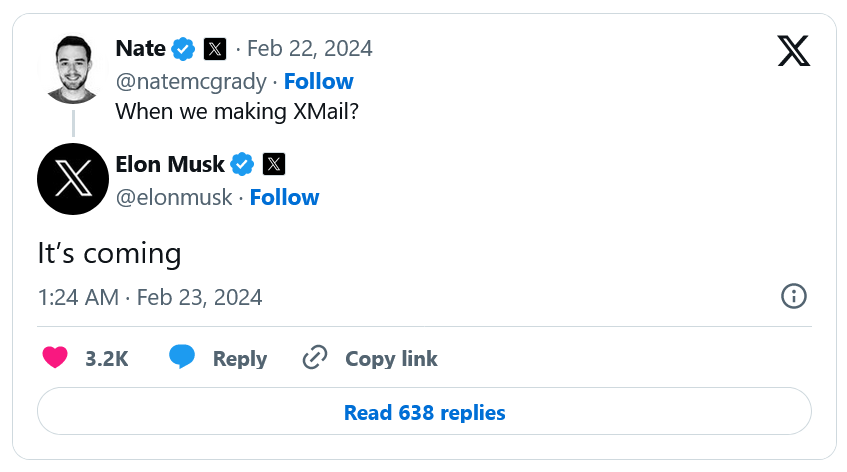Follow the @natemcgrady account

[319, 82]
